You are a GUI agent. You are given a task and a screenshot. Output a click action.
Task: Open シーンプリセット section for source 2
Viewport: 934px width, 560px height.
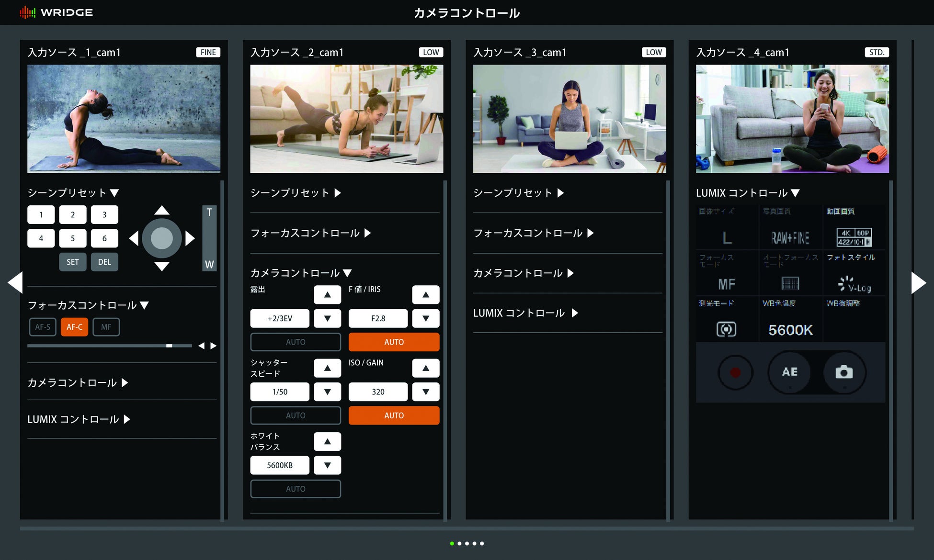click(296, 193)
